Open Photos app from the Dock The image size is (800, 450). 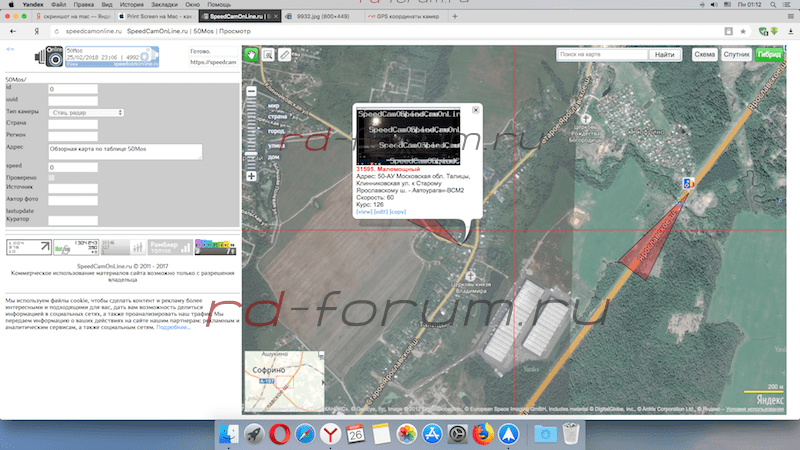tap(407, 434)
